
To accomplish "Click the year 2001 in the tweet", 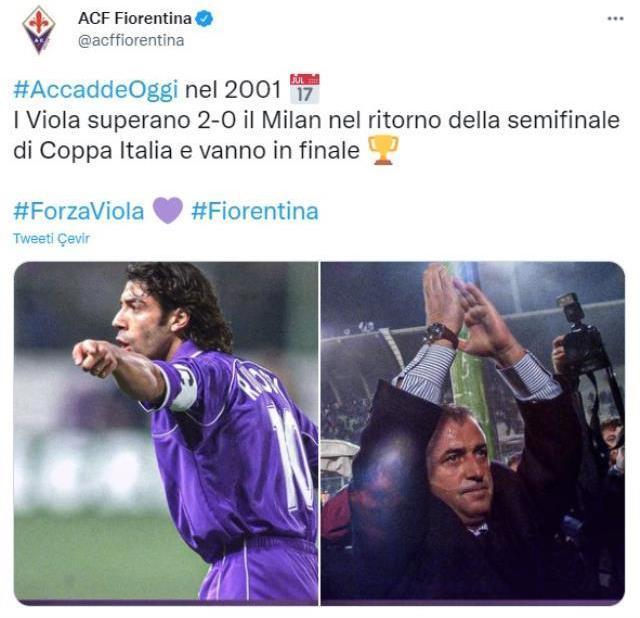I will (253, 89).
